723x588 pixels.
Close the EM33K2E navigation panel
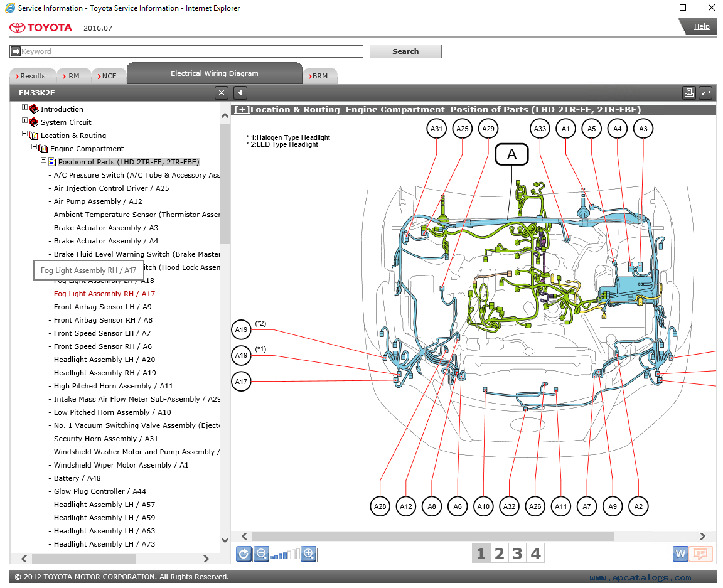point(222,93)
